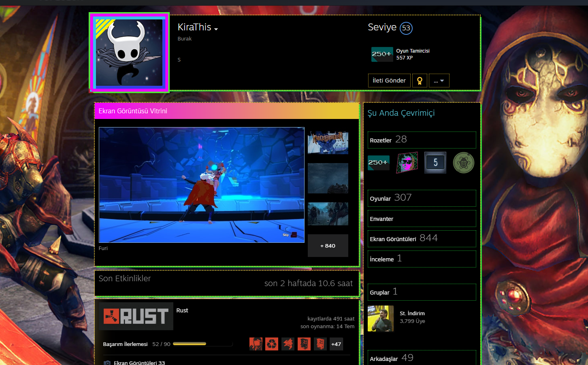Open the Rust game logo banner
Screen dimensions: 588x365
pos(136,316)
